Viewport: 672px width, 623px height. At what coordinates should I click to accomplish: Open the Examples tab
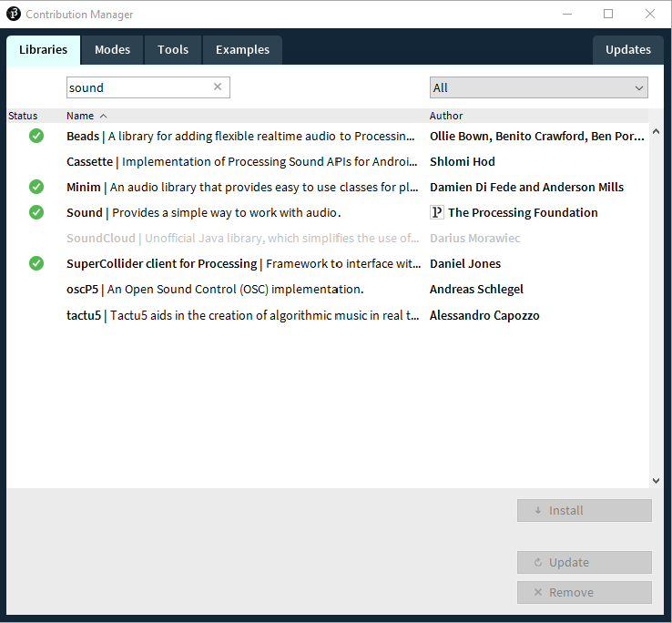pos(242,50)
